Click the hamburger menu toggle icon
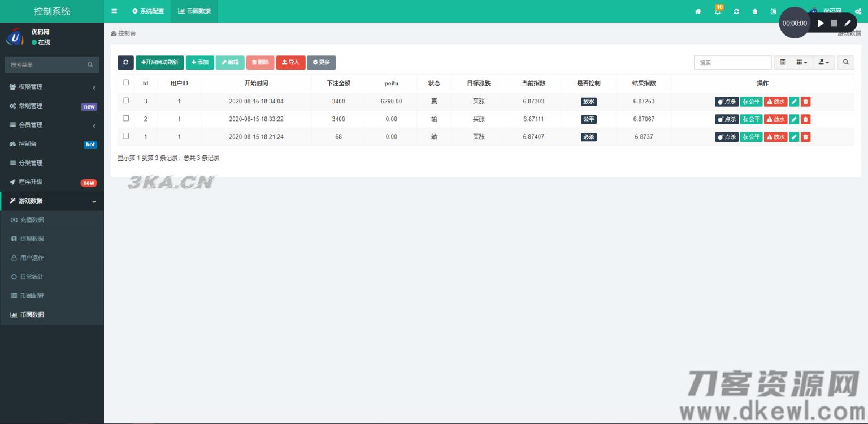868x424 pixels. click(114, 11)
